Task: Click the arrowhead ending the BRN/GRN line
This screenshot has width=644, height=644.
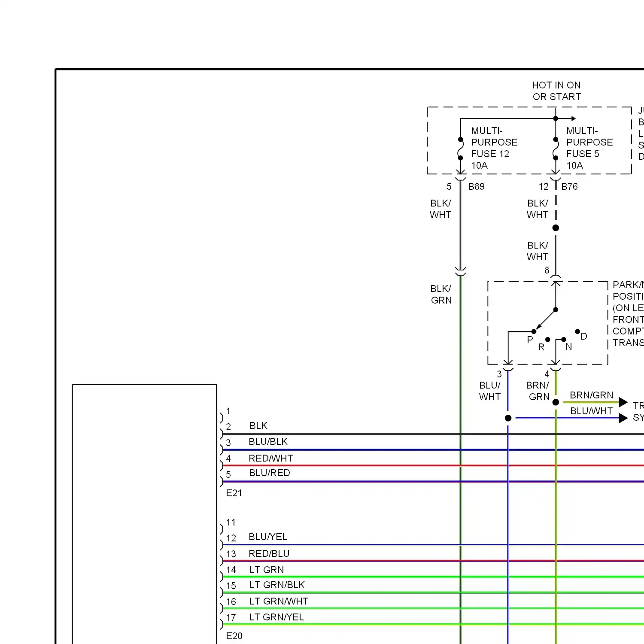Action: click(x=623, y=402)
